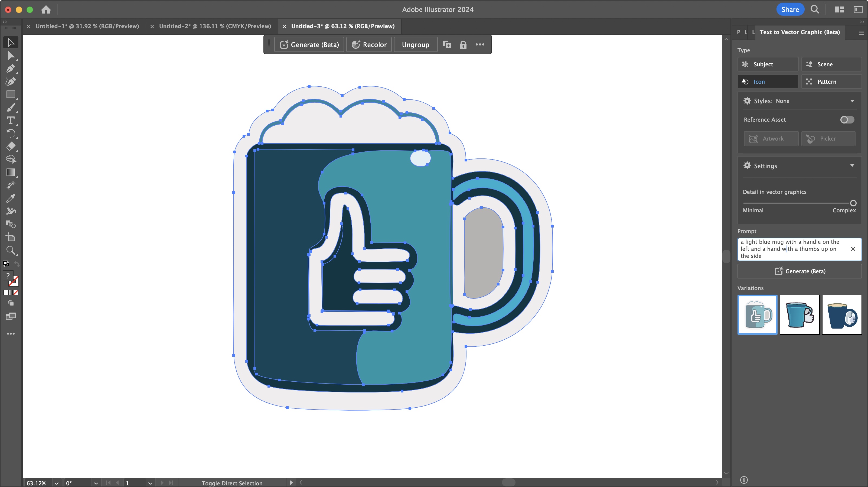
Task: Switch to Untitled-1 RGB tab
Action: coord(87,26)
